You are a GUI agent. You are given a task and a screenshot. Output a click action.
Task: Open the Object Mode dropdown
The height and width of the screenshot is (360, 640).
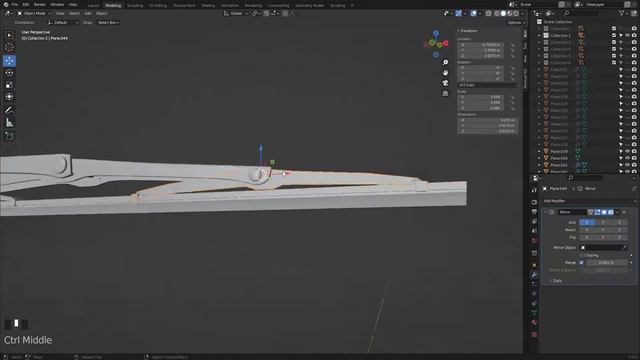tap(34, 13)
